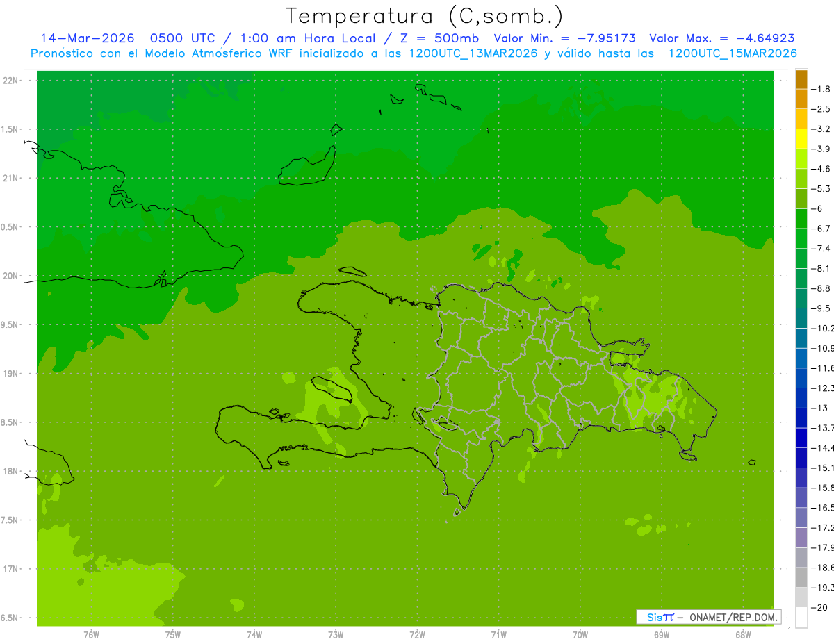Click the brown swatch above -1.8
The image size is (834, 644).
[x=801, y=79]
